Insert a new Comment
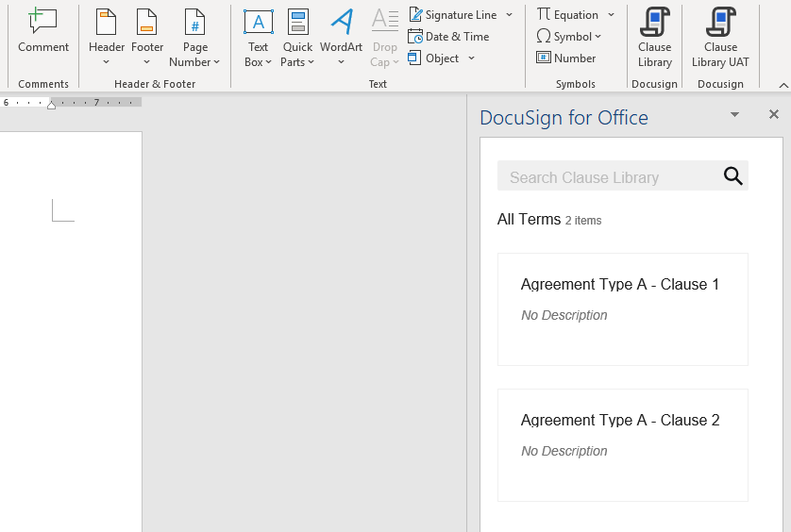The height and width of the screenshot is (532, 791). click(x=42, y=30)
